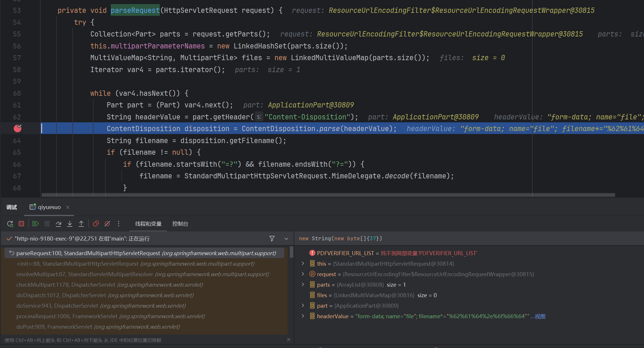Open View Breakpoints dialog

click(x=96, y=224)
